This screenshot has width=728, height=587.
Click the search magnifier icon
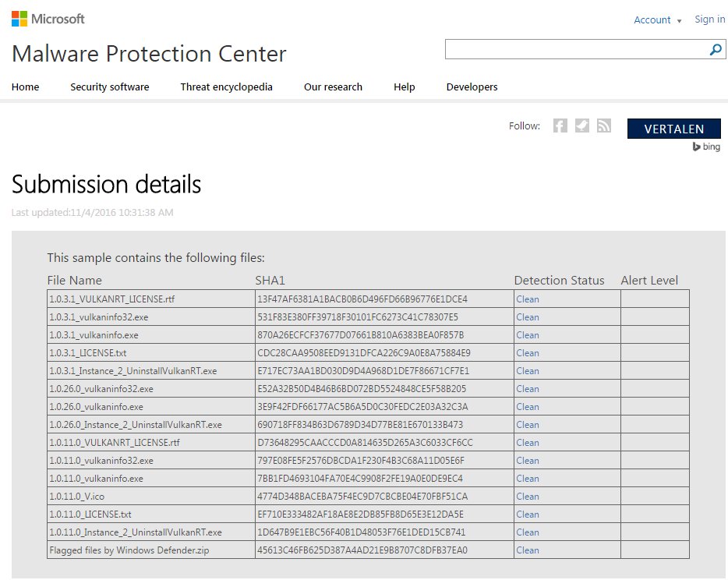tap(716, 49)
